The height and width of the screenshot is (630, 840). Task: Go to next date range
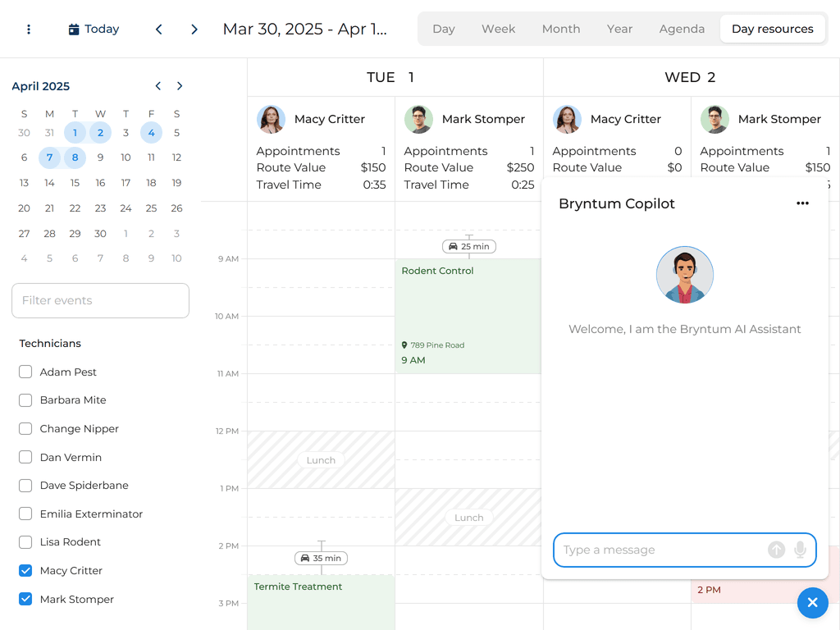pyautogui.click(x=194, y=30)
